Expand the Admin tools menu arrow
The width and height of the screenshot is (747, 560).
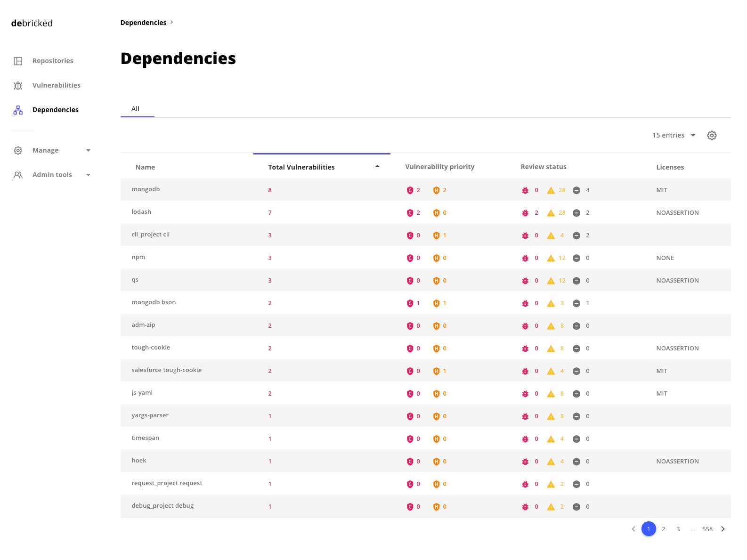[x=88, y=175]
